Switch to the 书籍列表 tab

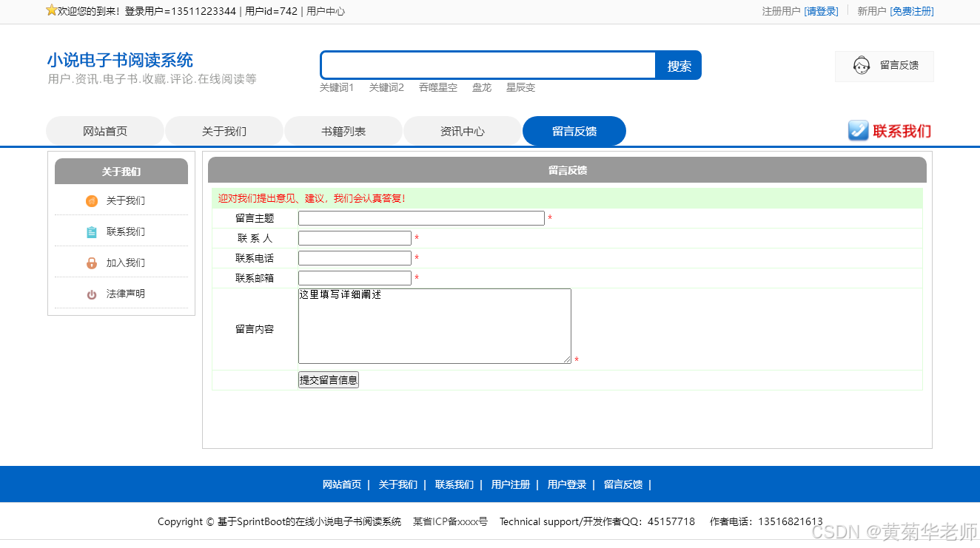pos(343,131)
